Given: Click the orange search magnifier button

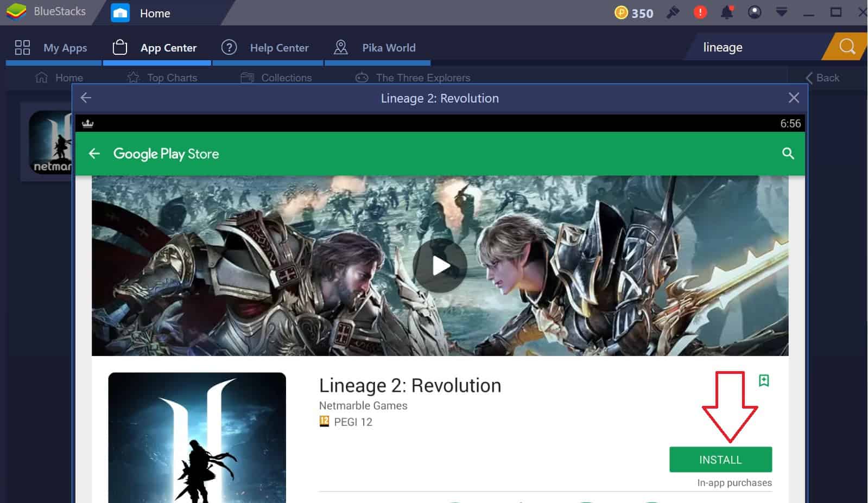Looking at the screenshot, I should (846, 47).
